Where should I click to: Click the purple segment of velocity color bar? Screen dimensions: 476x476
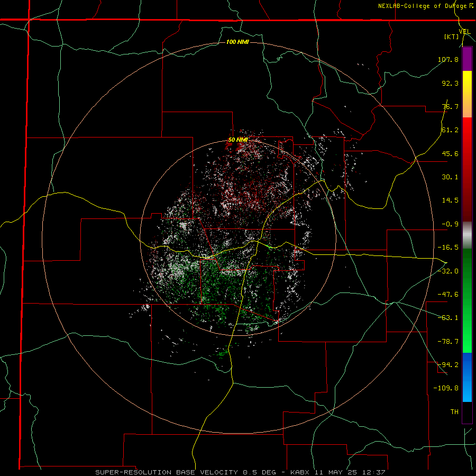(x=467, y=59)
